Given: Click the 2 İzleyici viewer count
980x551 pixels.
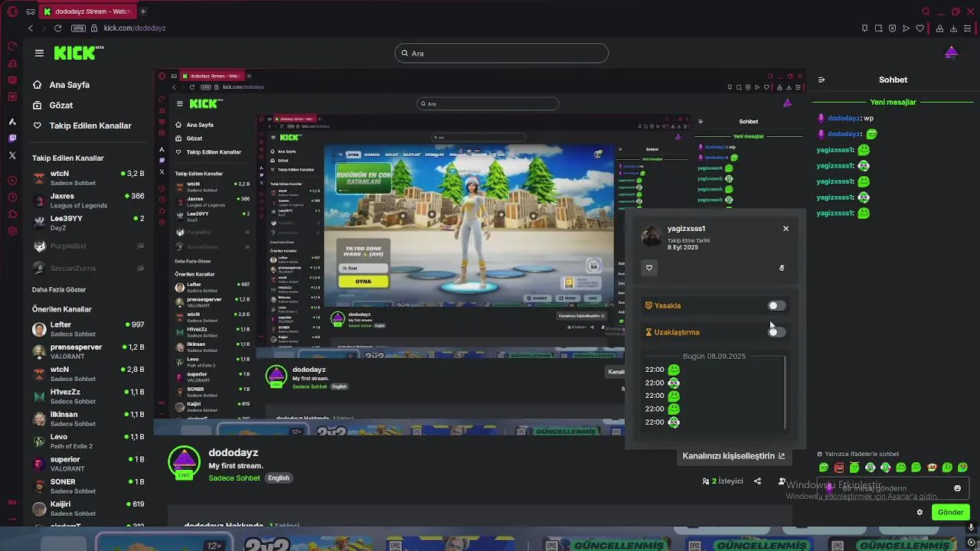Looking at the screenshot, I should pyautogui.click(x=723, y=481).
